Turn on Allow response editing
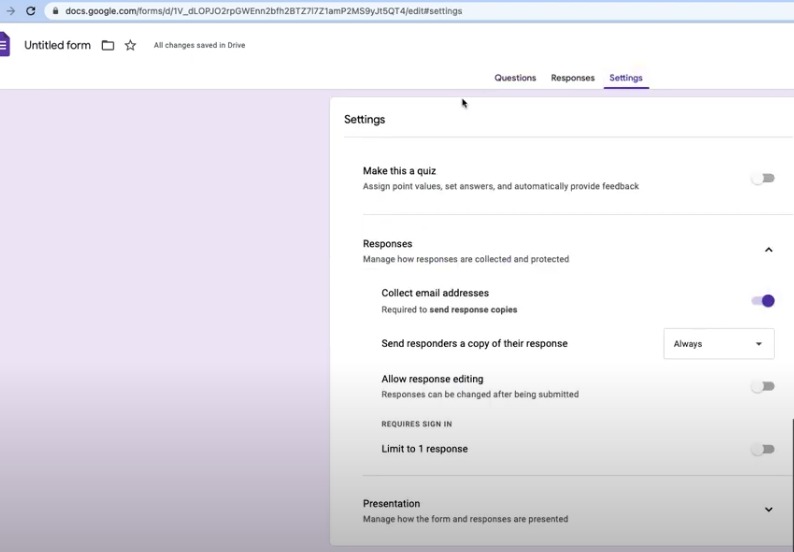This screenshot has width=794, height=552. 763,386
